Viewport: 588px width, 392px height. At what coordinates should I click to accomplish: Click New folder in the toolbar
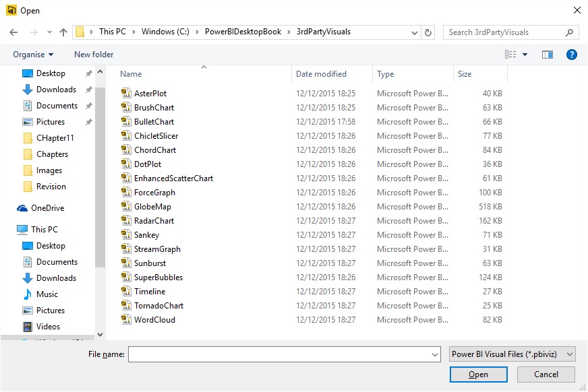tap(94, 55)
